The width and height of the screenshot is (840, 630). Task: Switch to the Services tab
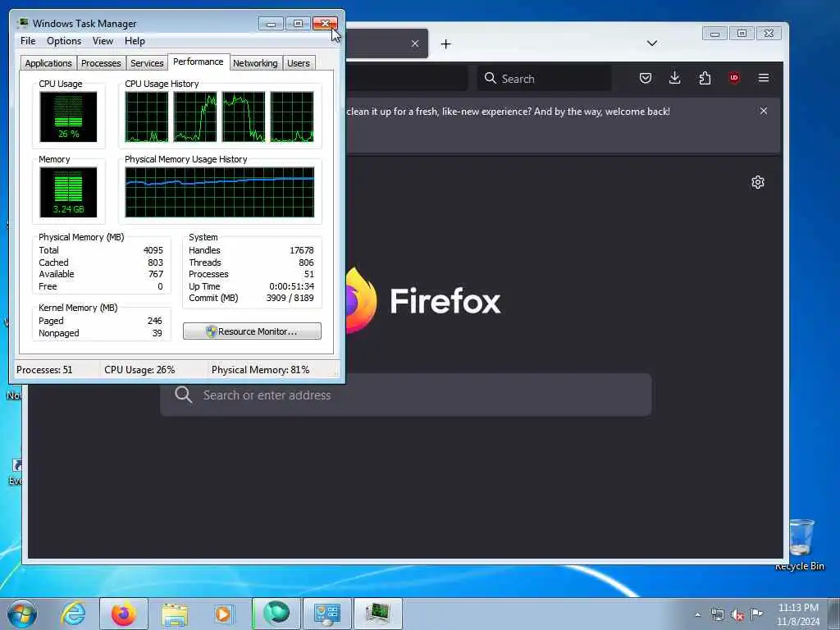coord(147,63)
